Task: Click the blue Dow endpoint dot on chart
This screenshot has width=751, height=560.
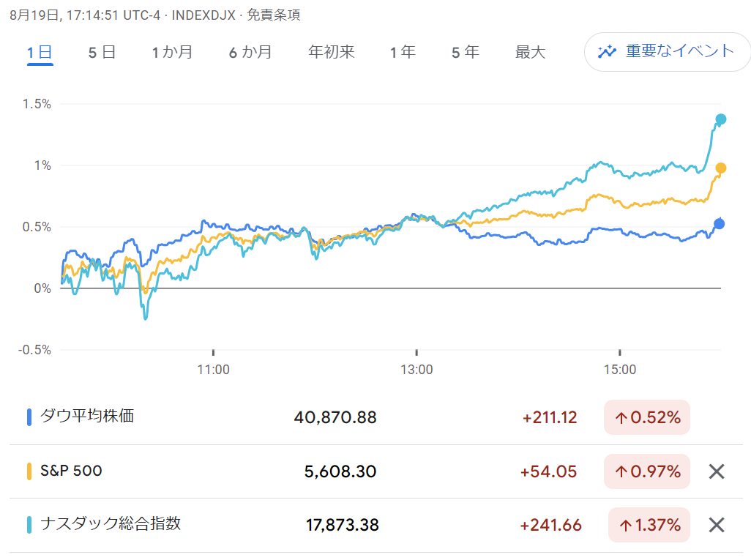Action: click(720, 224)
